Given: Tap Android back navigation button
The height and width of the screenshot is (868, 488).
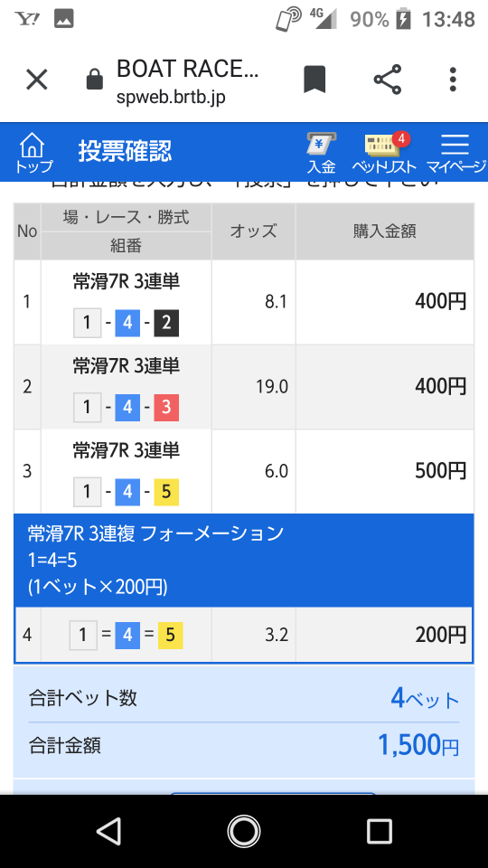Looking at the screenshot, I should tap(108, 831).
